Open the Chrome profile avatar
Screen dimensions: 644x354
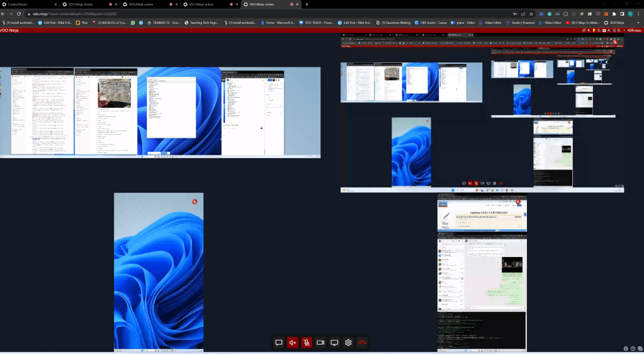pyautogui.click(x=630, y=14)
